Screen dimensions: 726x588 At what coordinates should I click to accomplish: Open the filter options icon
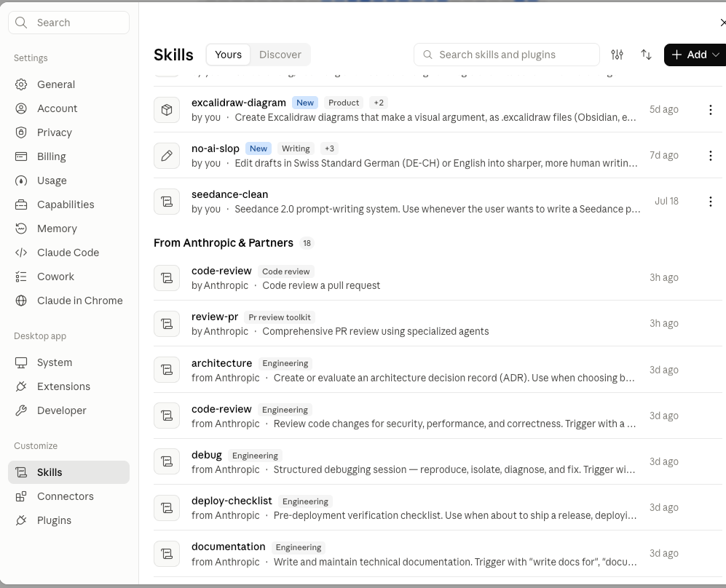[x=618, y=55]
